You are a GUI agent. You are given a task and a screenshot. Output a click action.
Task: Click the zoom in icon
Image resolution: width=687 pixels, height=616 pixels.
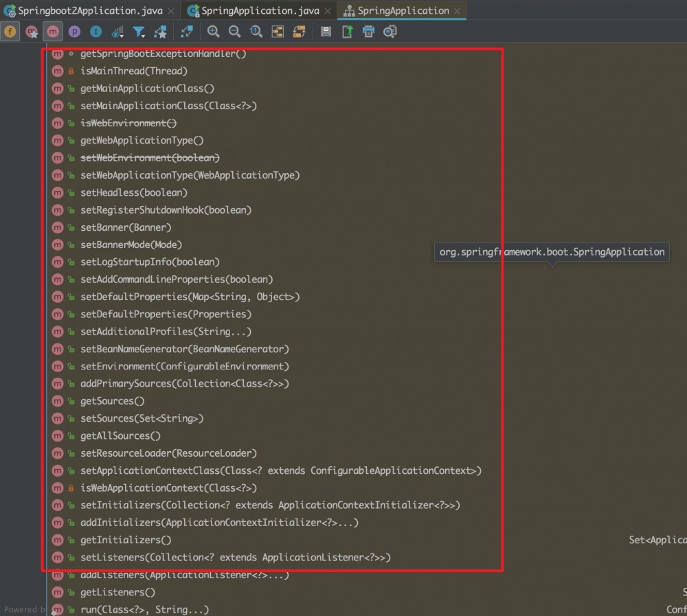(213, 31)
